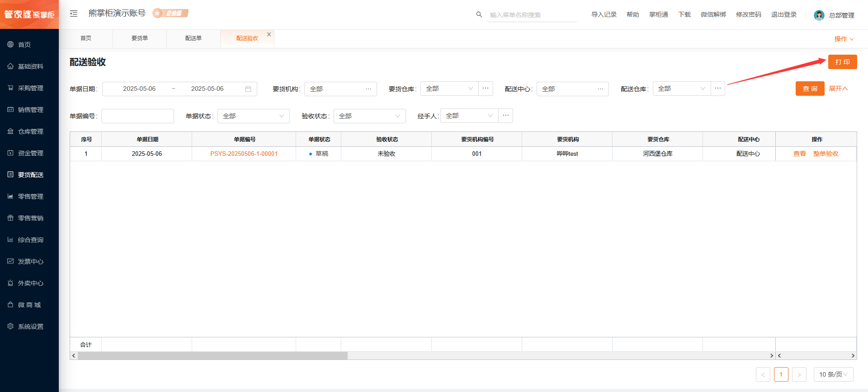Open the 总部管理 user menu

841,15
